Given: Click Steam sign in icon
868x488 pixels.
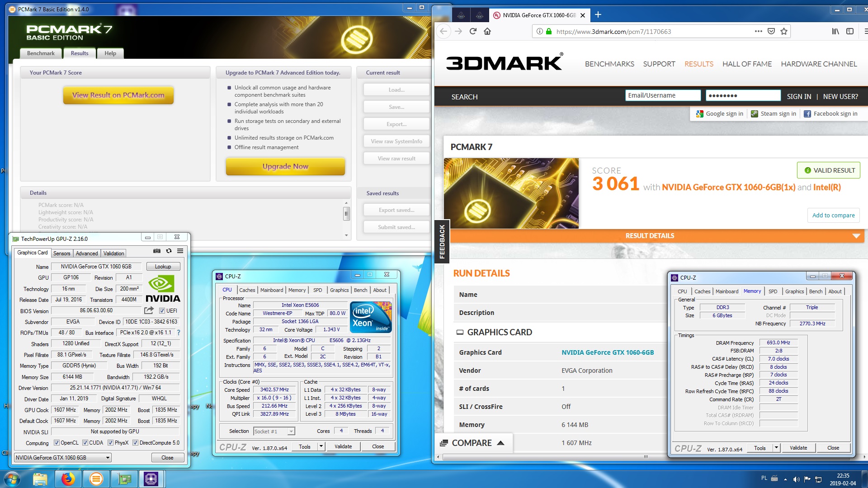Looking at the screenshot, I should click(755, 114).
